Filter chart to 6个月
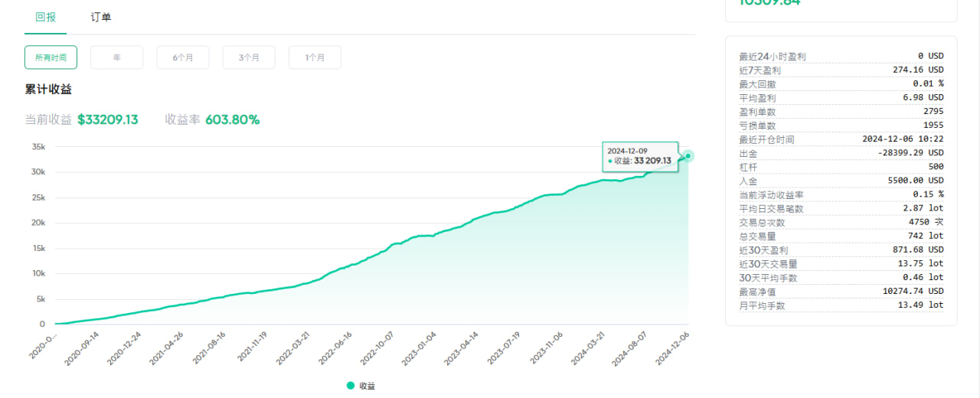This screenshot has width=980, height=398. coord(183,57)
